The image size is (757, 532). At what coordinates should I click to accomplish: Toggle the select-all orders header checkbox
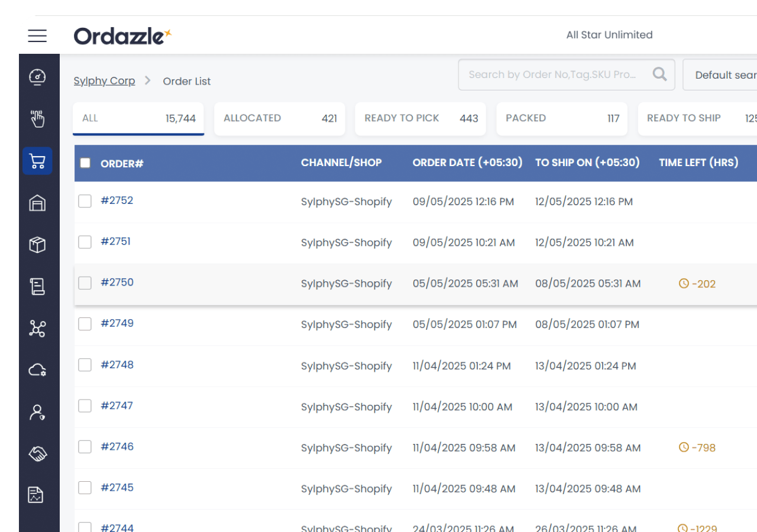coord(85,163)
